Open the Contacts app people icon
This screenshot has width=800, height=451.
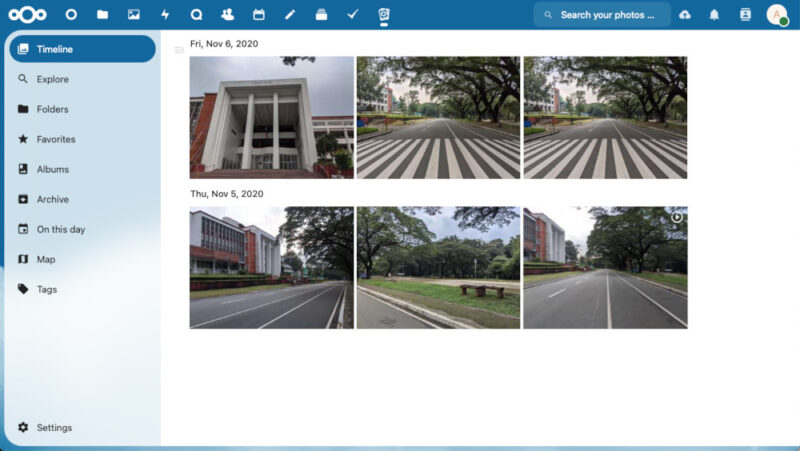pyautogui.click(x=228, y=15)
